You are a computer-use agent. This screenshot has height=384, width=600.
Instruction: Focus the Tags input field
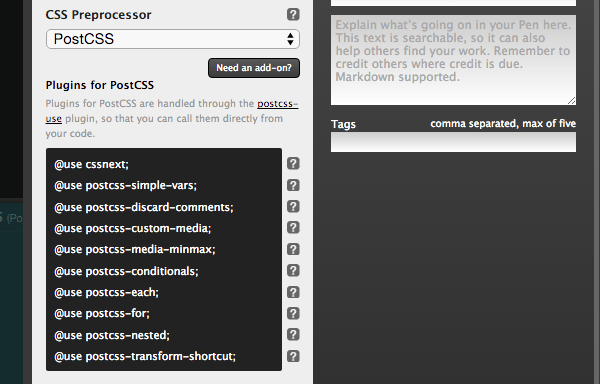(453, 142)
